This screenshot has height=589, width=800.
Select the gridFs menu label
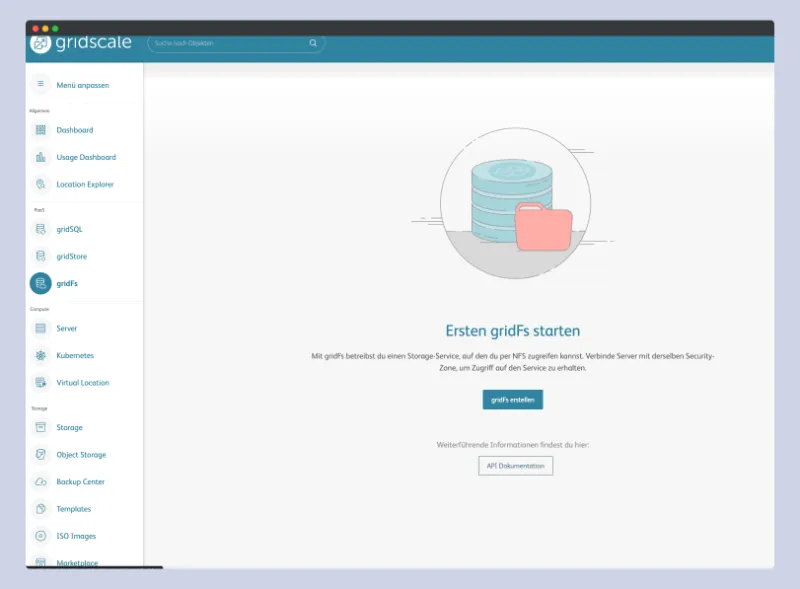[67, 283]
